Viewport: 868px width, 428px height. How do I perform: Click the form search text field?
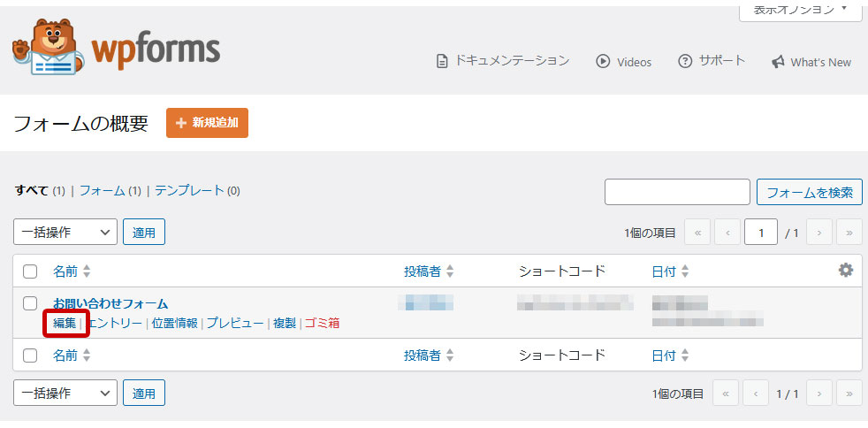(x=676, y=192)
